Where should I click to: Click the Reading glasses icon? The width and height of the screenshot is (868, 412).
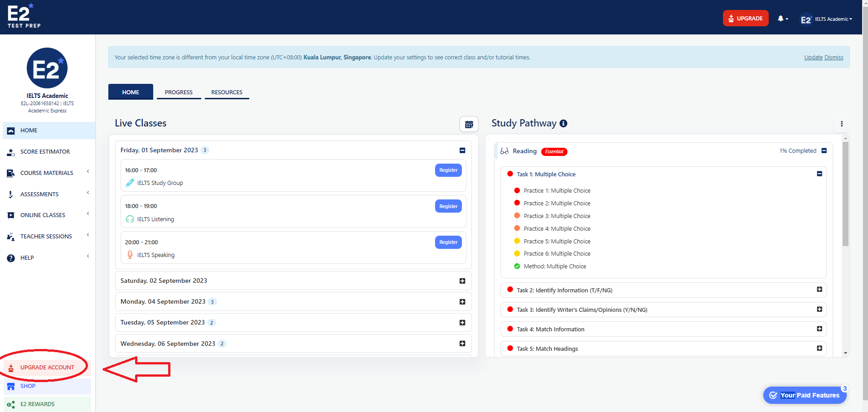point(504,151)
